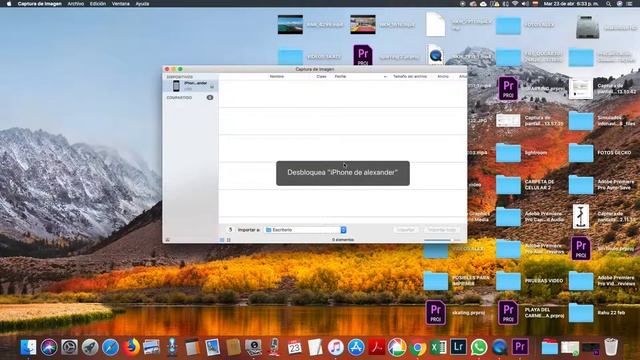
Task: Sort the file list by Clase column
Action: [x=321, y=76]
